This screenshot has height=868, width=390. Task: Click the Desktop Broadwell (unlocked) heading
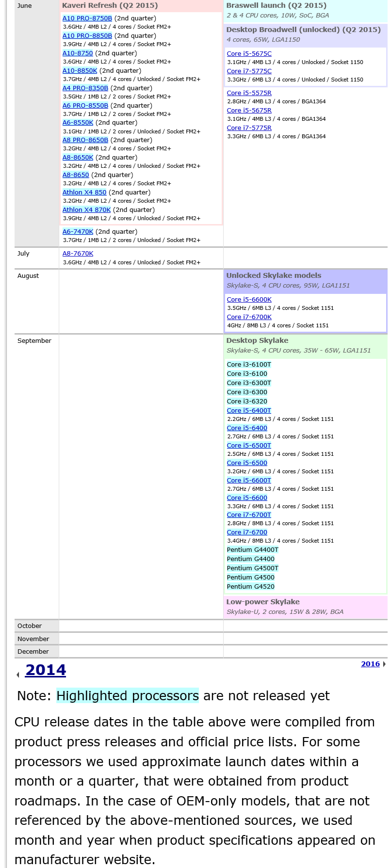point(304,30)
